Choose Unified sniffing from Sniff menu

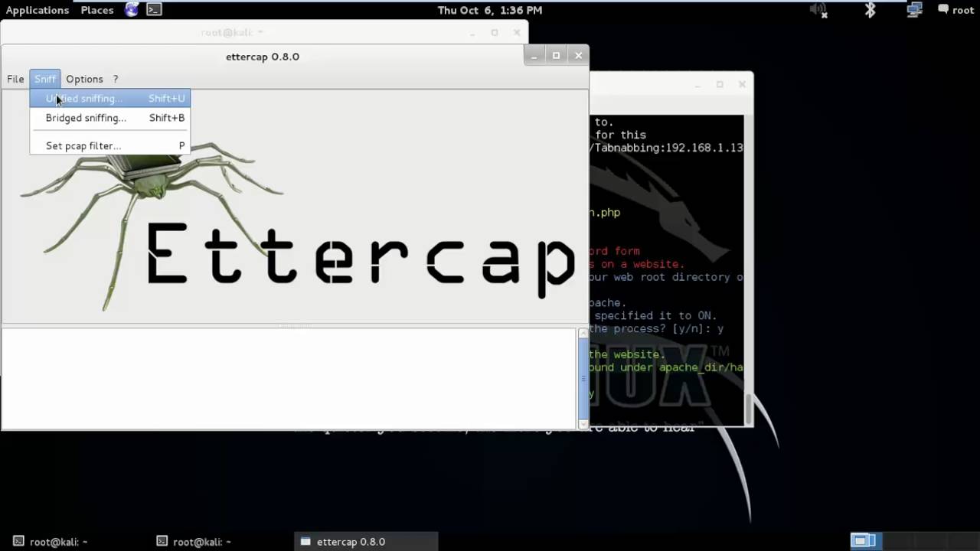pos(110,98)
